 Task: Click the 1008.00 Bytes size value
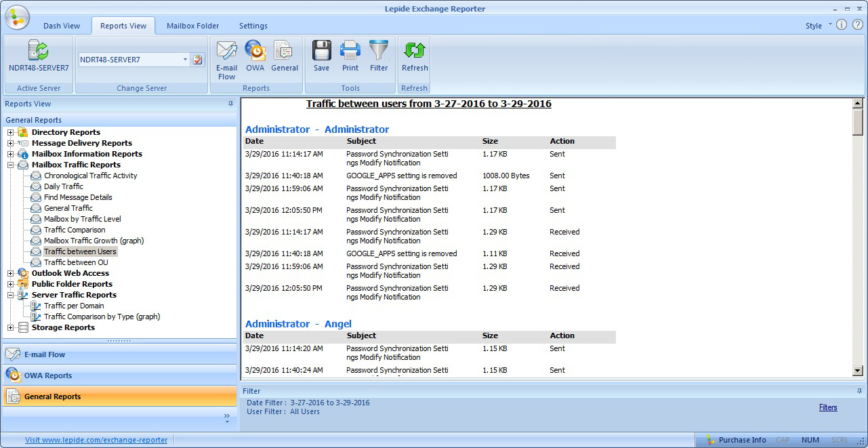tap(505, 176)
